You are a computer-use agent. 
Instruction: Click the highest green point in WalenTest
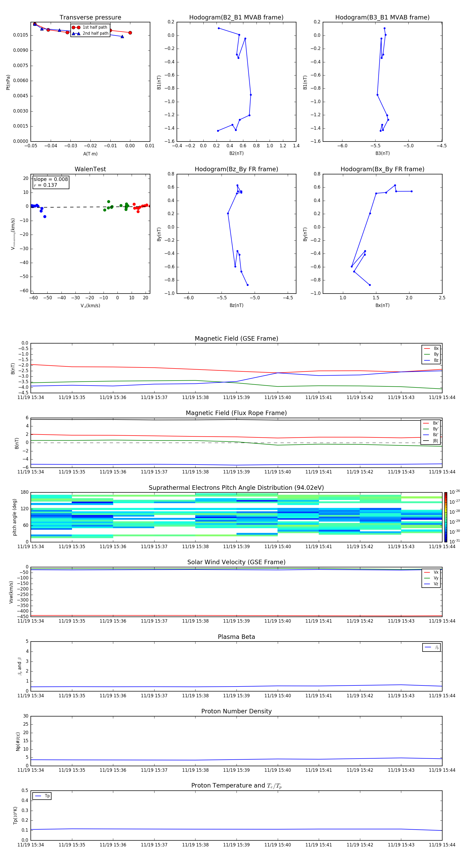point(109,201)
